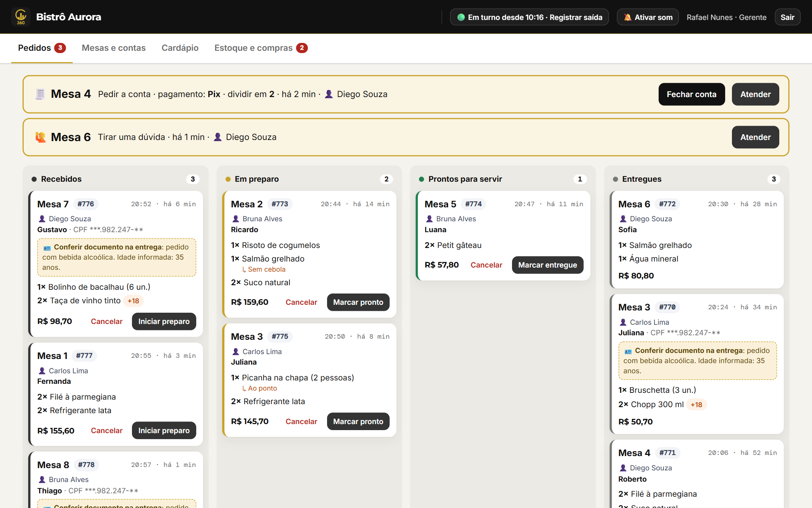Viewport: 812px width, 508px height.
Task: Click the Bistrô Aurora 360 logo icon
Action: 21,17
